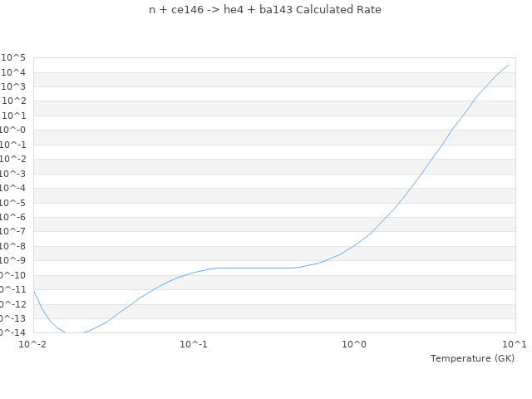Click the 10^-6 y-axis tick label
The width and height of the screenshot is (532, 399).
click(x=12, y=217)
